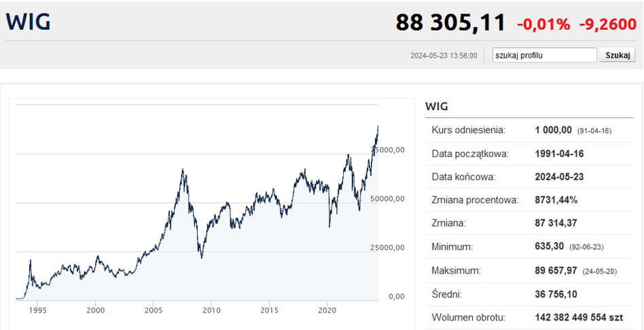Click the 2020 label on chart axis

pos(327,309)
